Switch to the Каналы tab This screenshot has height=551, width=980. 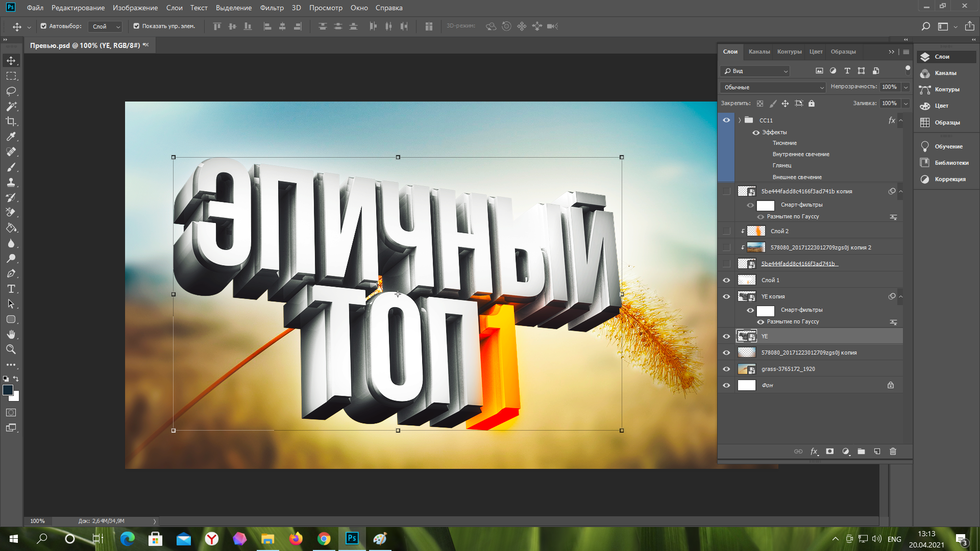pos(759,52)
